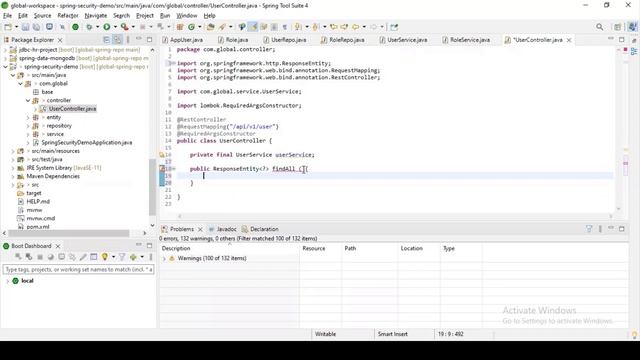Expand the Warnings (100 of 132 items) row

tap(164, 258)
